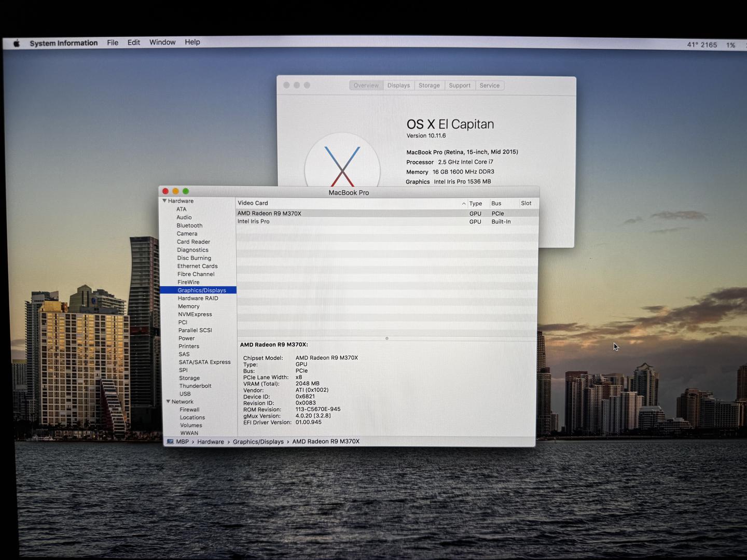This screenshot has width=747, height=560.
Task: Open the Apple menu
Action: [17, 44]
